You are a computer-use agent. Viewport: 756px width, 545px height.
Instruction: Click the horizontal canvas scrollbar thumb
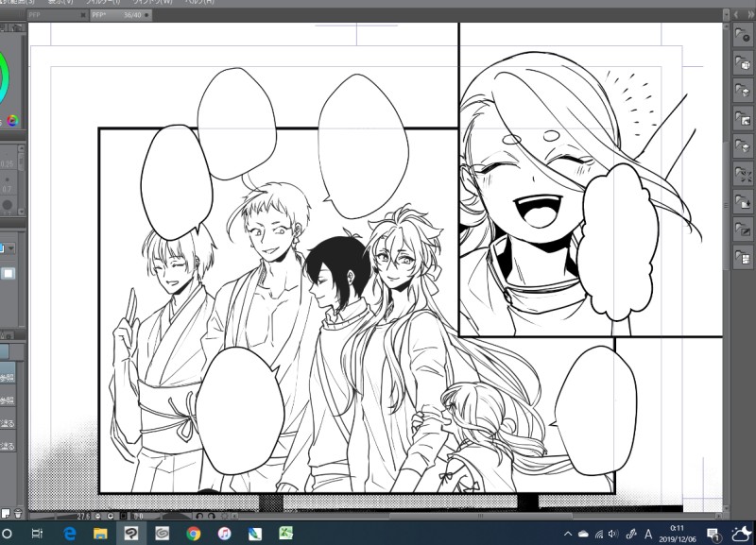click(x=481, y=516)
